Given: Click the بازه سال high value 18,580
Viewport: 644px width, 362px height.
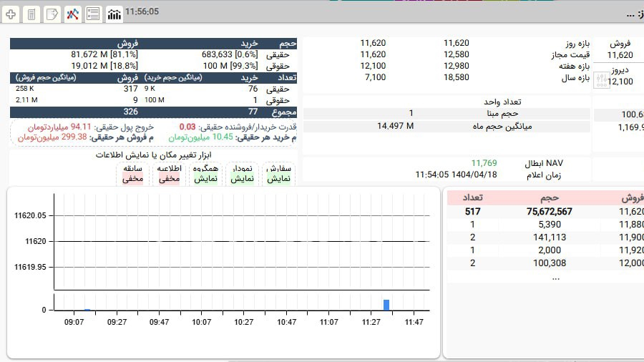Looking at the screenshot, I should (457, 77).
